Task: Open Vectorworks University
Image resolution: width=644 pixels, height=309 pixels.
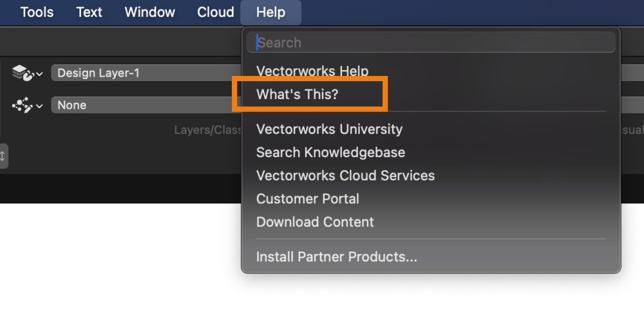Action: pos(329,129)
